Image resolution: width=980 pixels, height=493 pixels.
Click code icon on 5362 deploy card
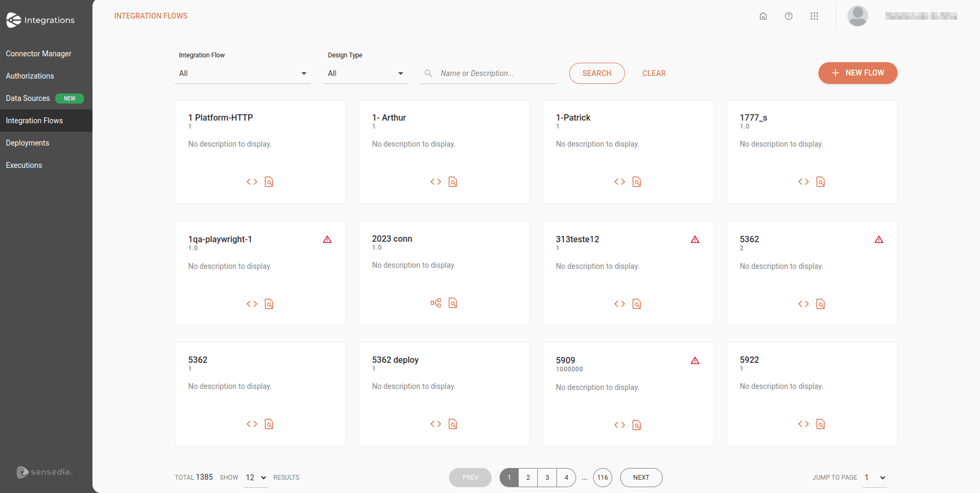(436, 424)
